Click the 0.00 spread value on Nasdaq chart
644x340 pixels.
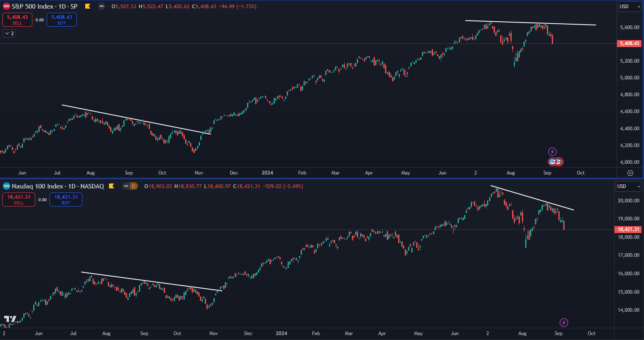[43, 199]
